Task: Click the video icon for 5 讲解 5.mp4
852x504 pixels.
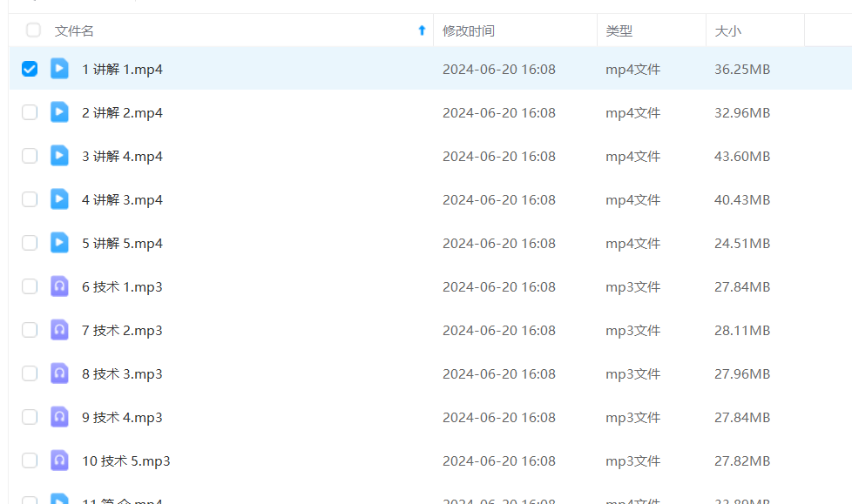Action: click(x=59, y=243)
